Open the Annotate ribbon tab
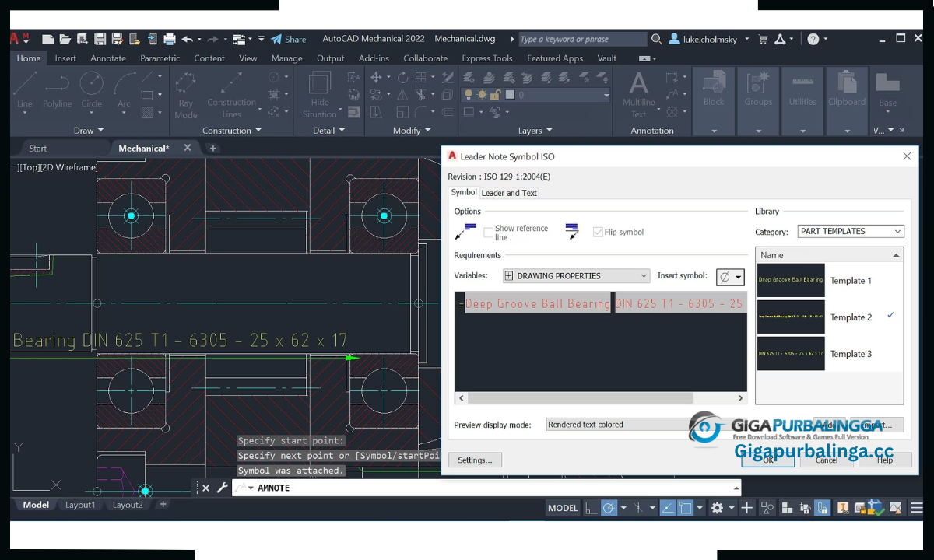934x560 pixels. (108, 58)
